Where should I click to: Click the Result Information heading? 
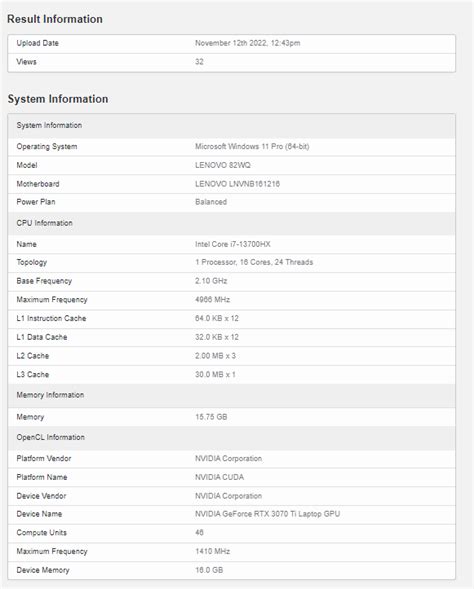click(55, 19)
